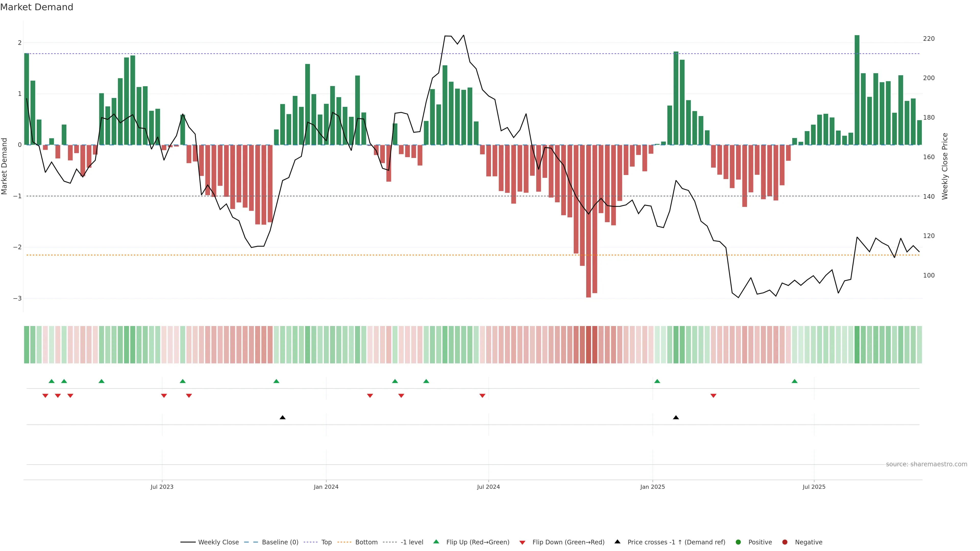980x551 pixels.
Task: Click Price crosses -1 legend black triangle
Action: click(x=617, y=542)
